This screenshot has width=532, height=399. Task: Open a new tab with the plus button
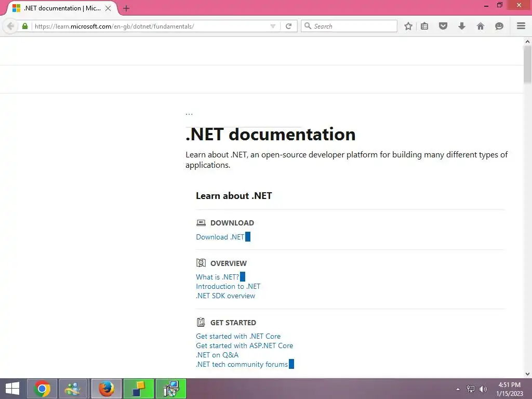coord(126,8)
